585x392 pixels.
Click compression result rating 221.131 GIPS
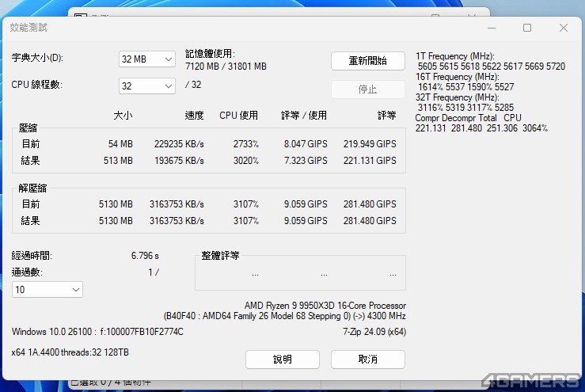click(x=370, y=161)
